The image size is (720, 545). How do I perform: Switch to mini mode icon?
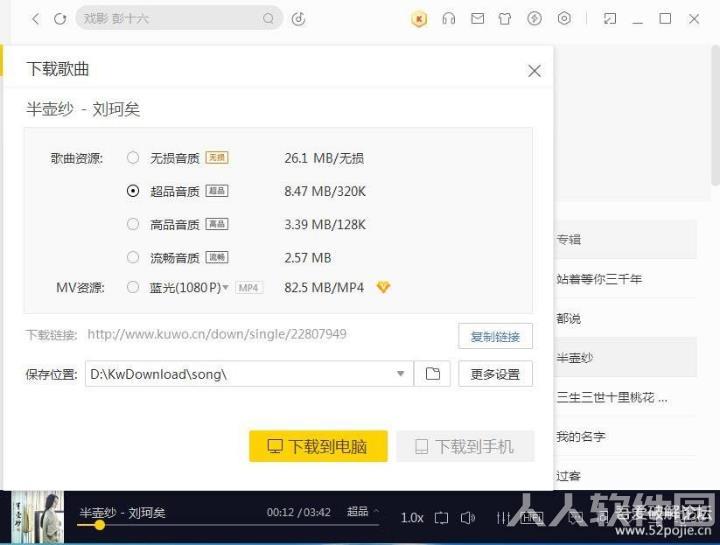point(610,18)
